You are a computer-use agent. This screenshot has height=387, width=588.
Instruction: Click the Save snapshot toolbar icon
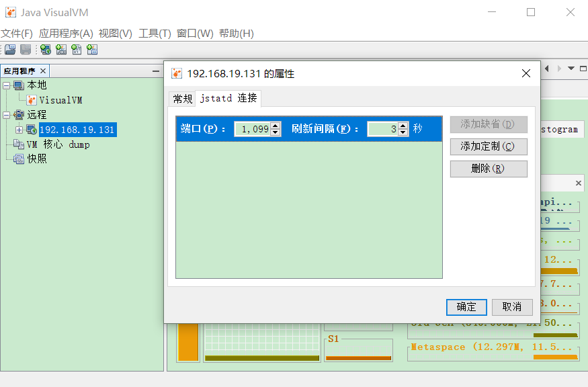[26, 50]
